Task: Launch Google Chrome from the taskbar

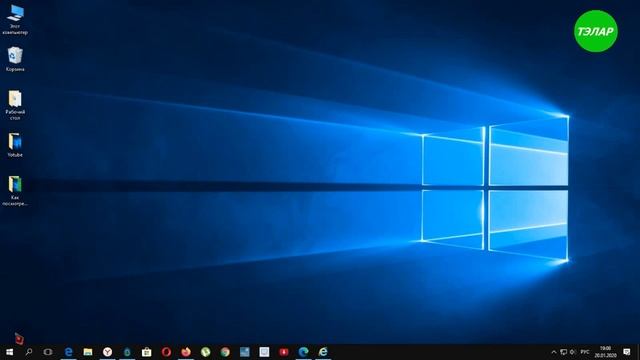Action: (x=225, y=352)
